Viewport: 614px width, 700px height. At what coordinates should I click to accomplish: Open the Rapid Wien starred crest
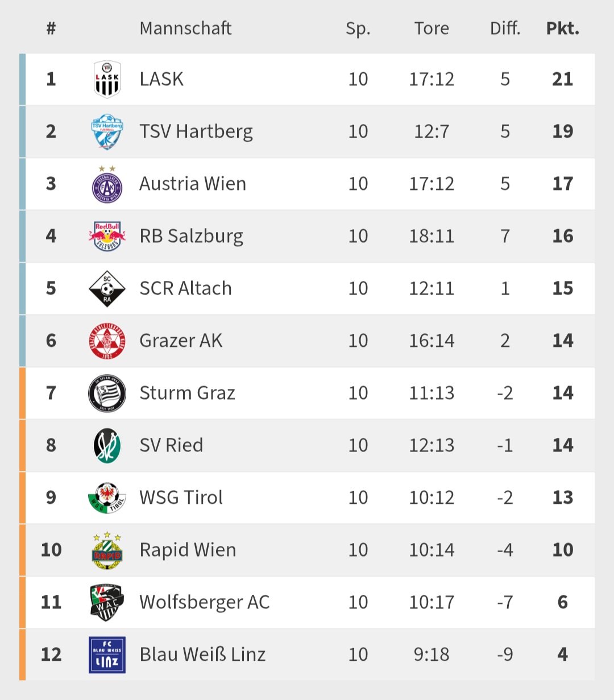click(107, 550)
